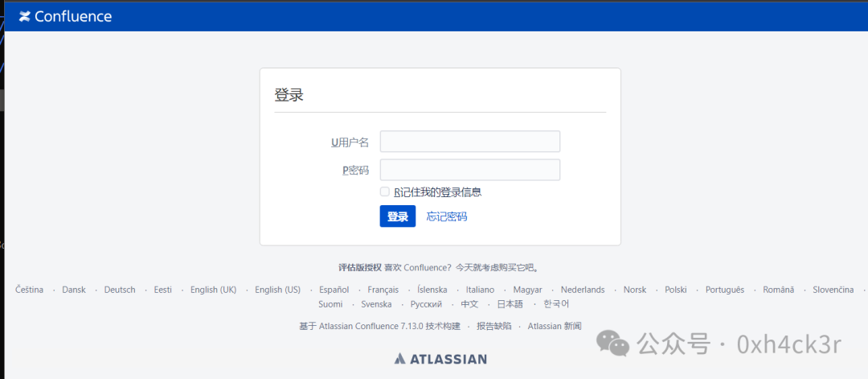The height and width of the screenshot is (379, 868).
Task: Switch language to Magyar
Action: [527, 290]
